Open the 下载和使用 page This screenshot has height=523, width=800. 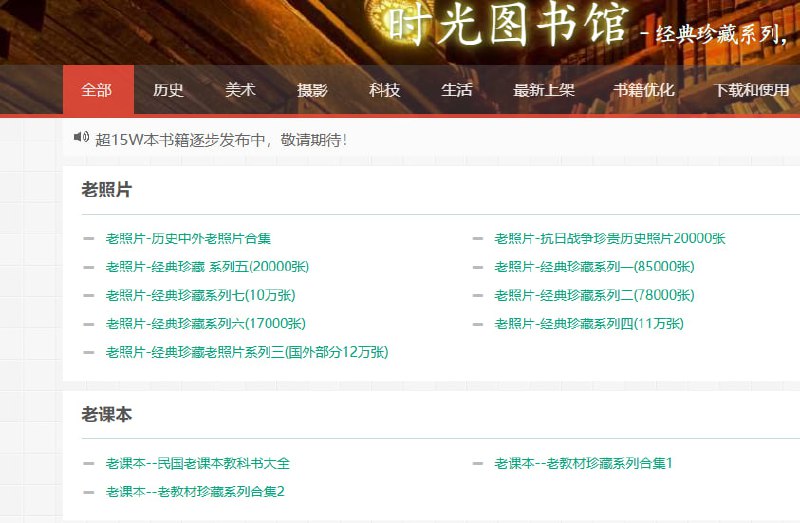pyautogui.click(x=752, y=90)
